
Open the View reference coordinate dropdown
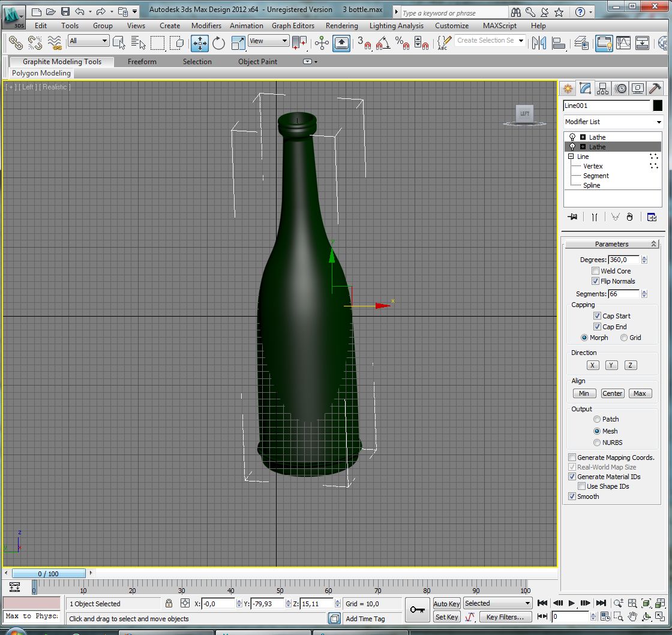tap(269, 41)
